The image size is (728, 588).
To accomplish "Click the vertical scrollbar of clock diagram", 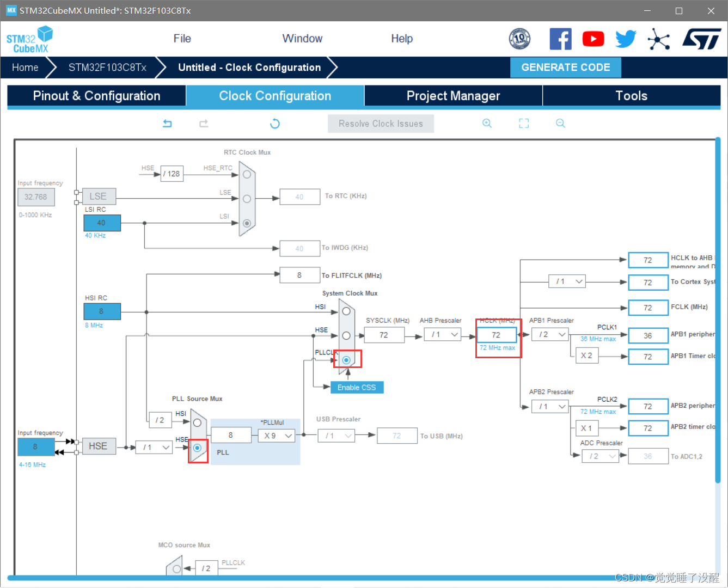I will point(717,310).
